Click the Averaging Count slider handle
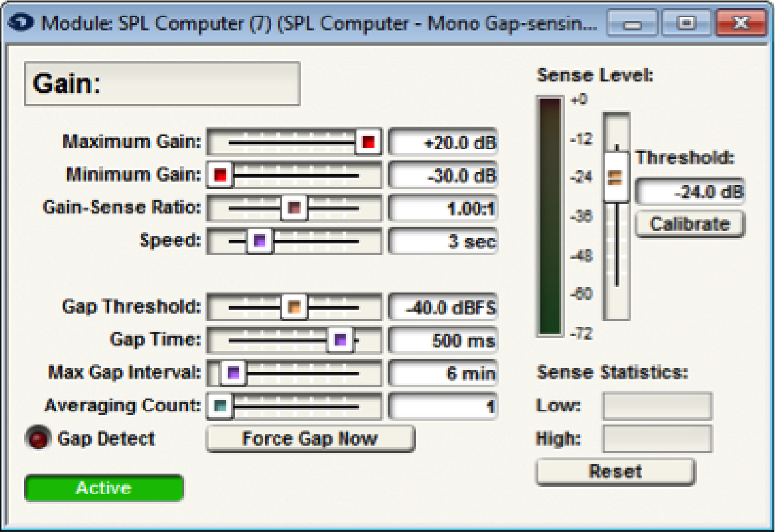The image size is (775, 532). [x=220, y=406]
